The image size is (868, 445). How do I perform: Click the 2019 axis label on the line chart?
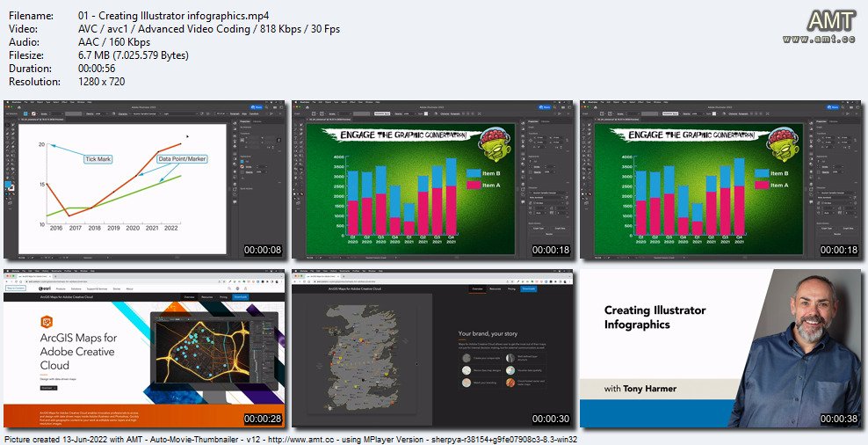[113, 228]
